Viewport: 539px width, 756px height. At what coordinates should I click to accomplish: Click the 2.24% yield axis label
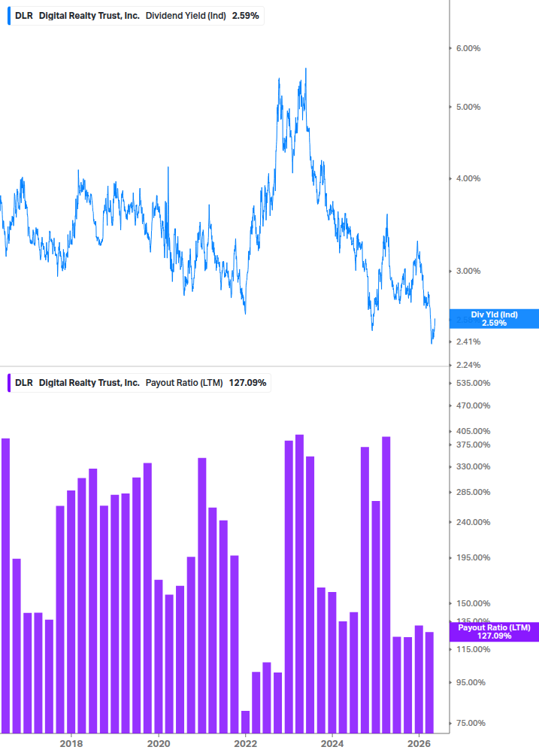click(x=468, y=365)
